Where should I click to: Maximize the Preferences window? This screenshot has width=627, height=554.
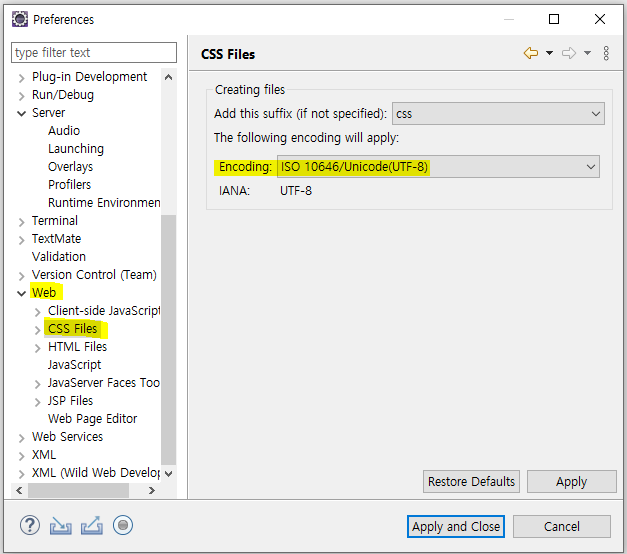pyautogui.click(x=554, y=19)
